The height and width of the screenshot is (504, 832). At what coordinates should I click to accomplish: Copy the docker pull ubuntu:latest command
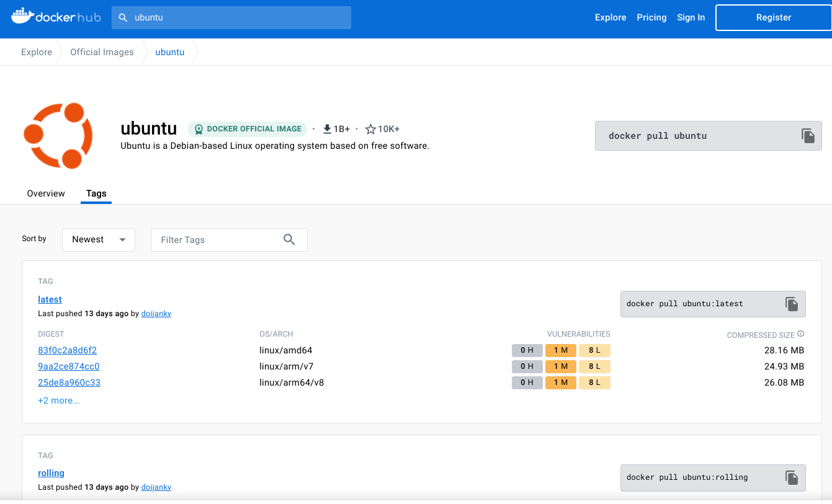pyautogui.click(x=792, y=304)
